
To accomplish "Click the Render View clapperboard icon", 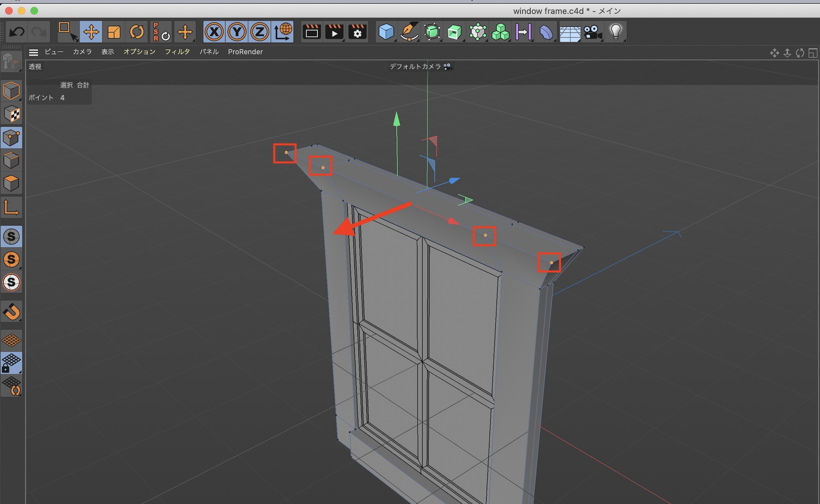I will pyautogui.click(x=312, y=32).
